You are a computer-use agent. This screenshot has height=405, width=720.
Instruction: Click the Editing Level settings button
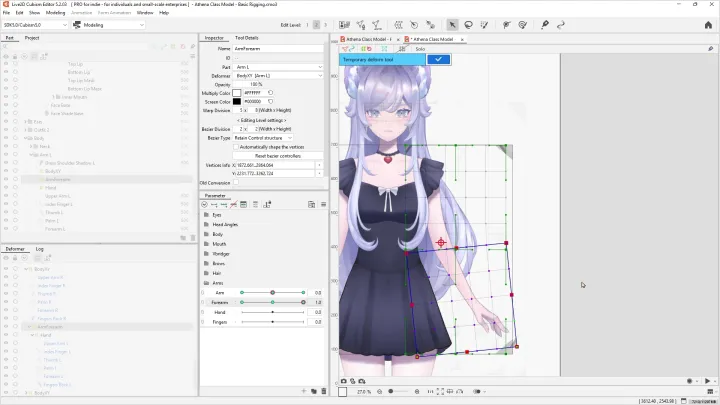pyautogui.click(x=261, y=120)
